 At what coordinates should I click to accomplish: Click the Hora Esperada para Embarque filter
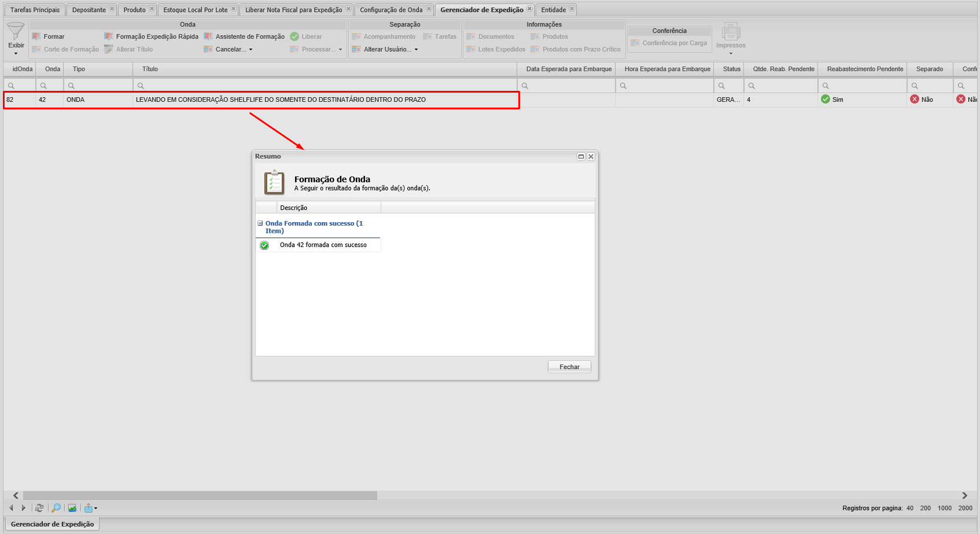click(665, 86)
